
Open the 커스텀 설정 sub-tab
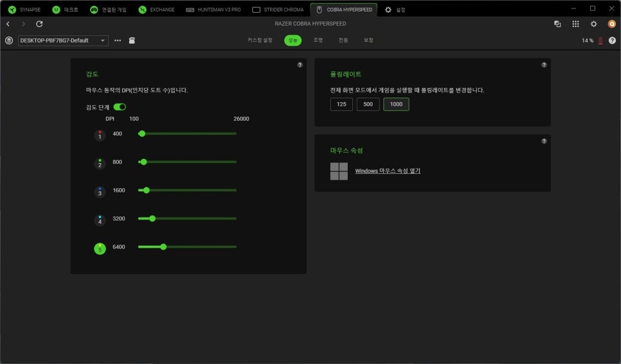coord(260,40)
